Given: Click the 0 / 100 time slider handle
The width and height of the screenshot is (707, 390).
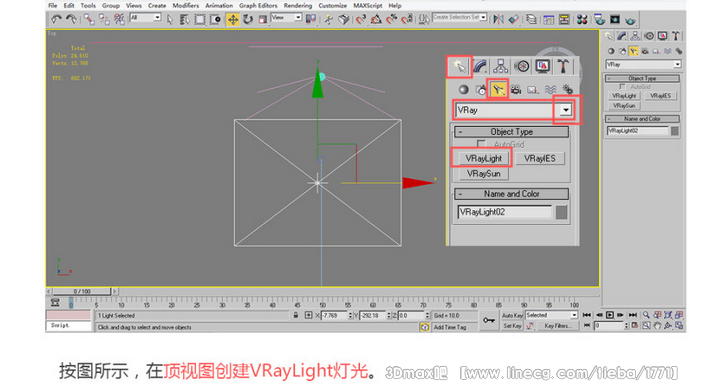Looking at the screenshot, I should (82, 291).
